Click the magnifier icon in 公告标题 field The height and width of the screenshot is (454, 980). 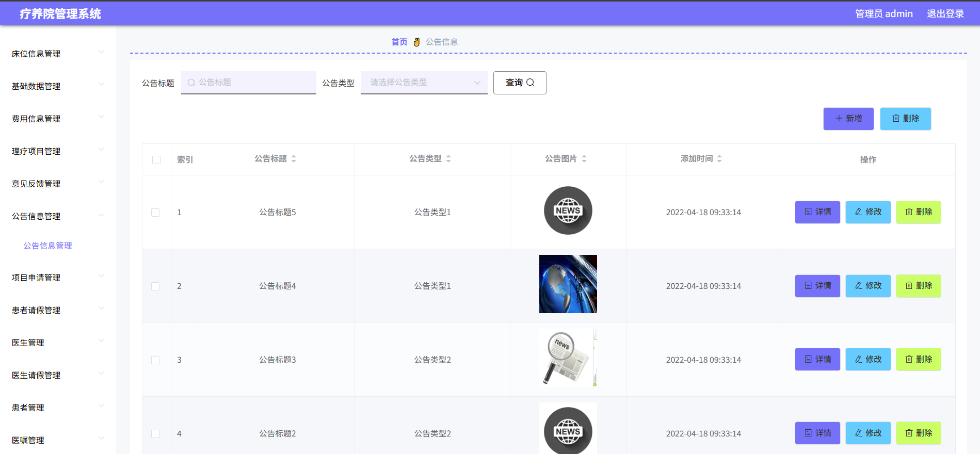(x=191, y=83)
